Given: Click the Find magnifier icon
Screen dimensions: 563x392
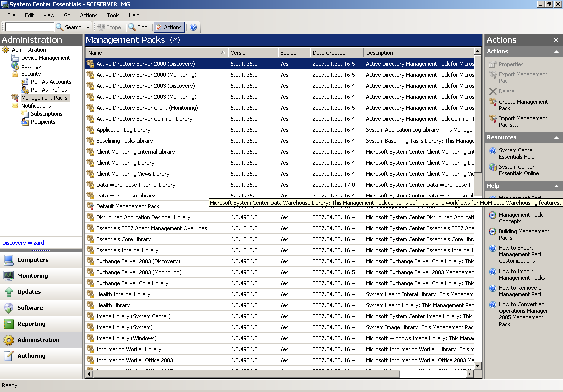Looking at the screenshot, I should 132,27.
